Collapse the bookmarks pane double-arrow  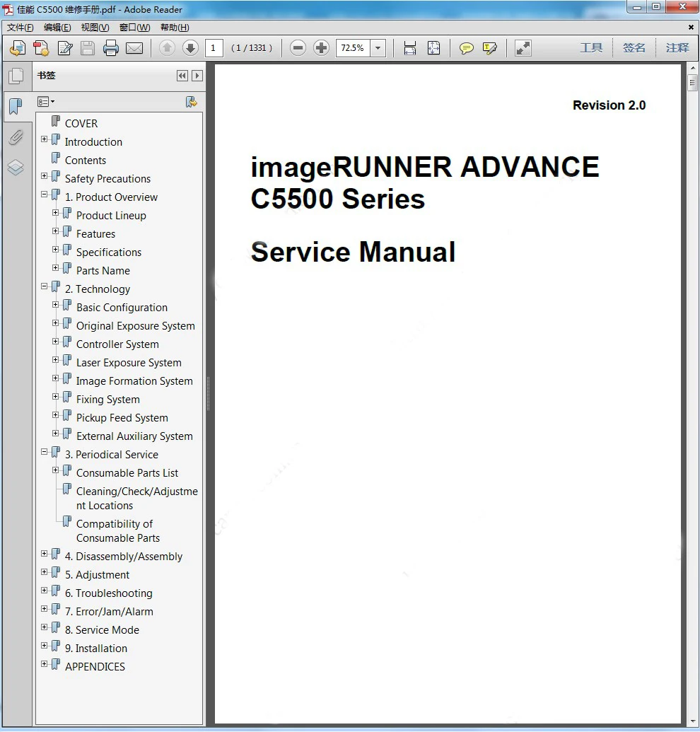pyautogui.click(x=182, y=76)
